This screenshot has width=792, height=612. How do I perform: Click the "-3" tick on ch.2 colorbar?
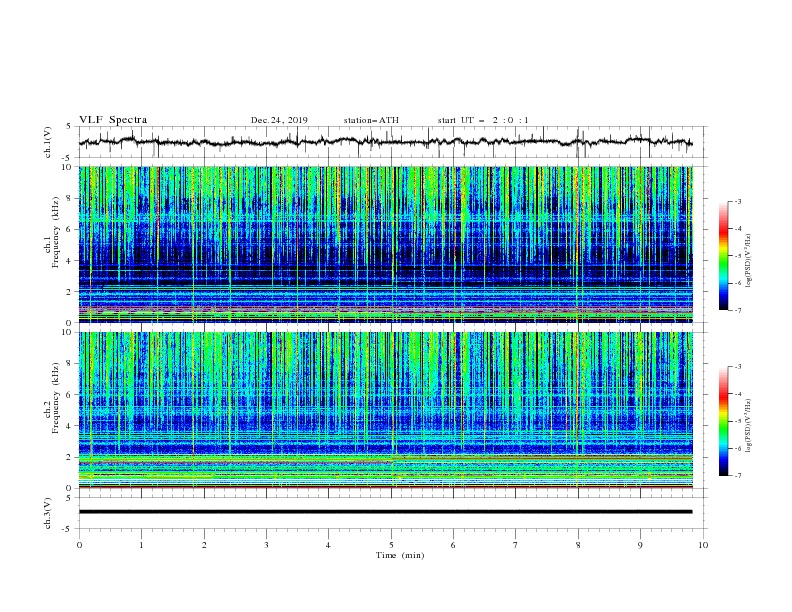(738, 367)
